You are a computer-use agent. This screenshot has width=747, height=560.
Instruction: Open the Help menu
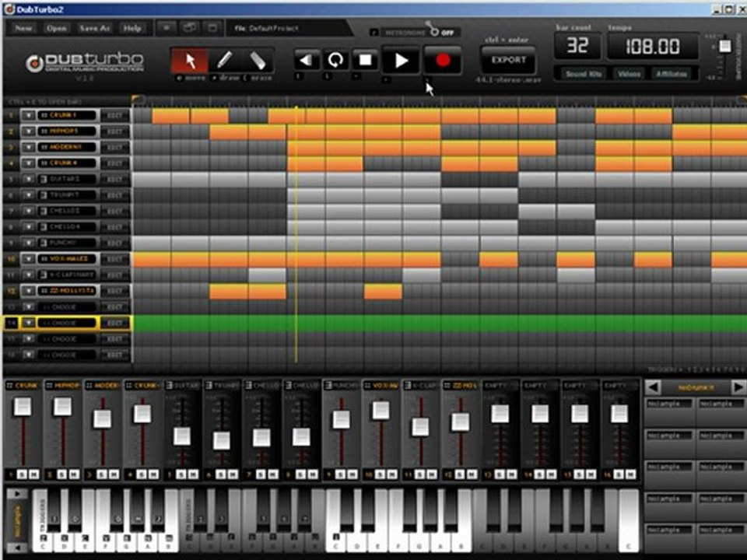[132, 28]
